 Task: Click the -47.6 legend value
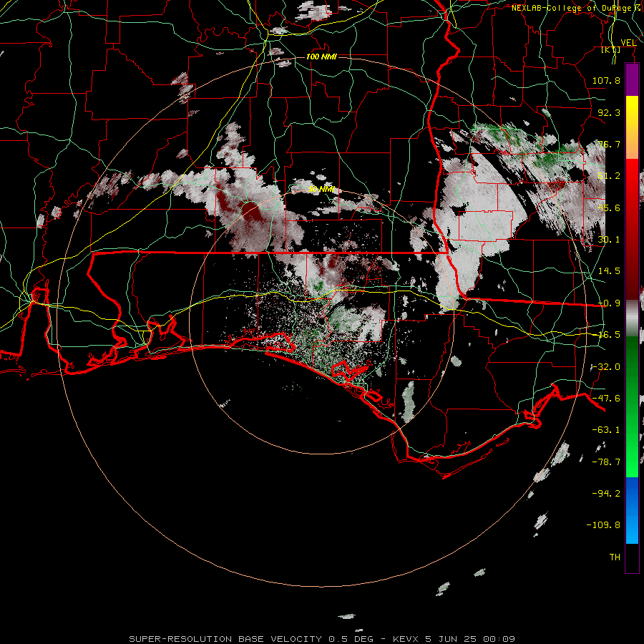(x=606, y=399)
